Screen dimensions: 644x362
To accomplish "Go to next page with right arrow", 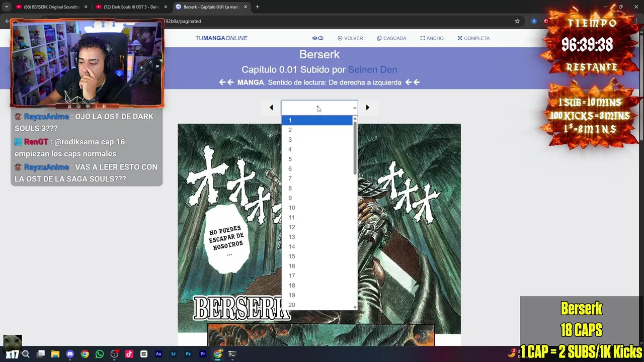I will 367,108.
